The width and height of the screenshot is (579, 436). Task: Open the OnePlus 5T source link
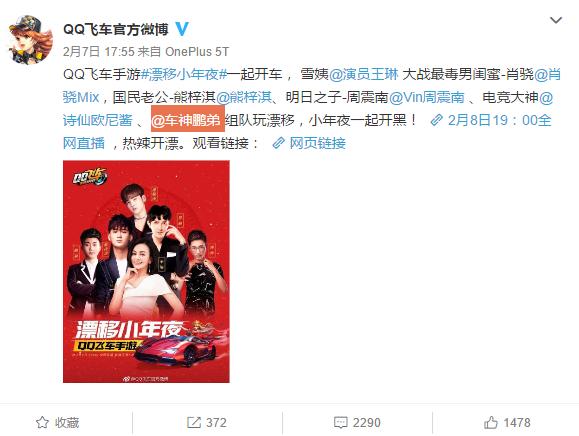pos(197,52)
